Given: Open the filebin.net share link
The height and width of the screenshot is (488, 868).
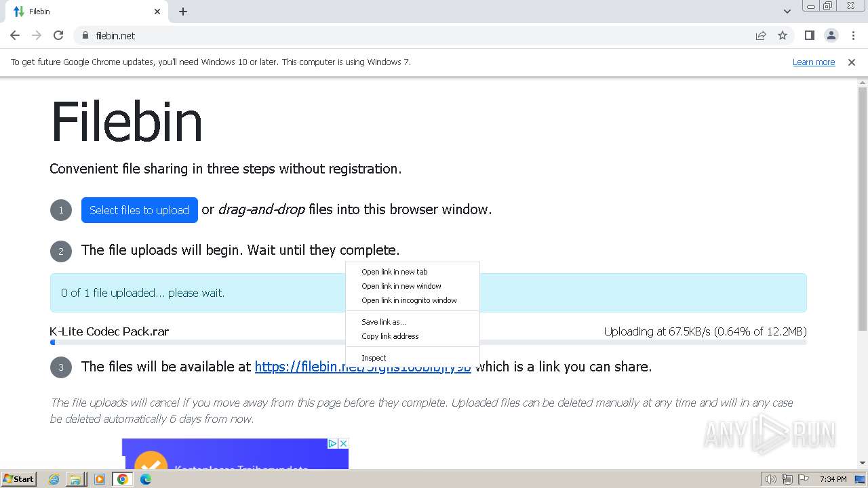Looking at the screenshot, I should click(x=363, y=367).
